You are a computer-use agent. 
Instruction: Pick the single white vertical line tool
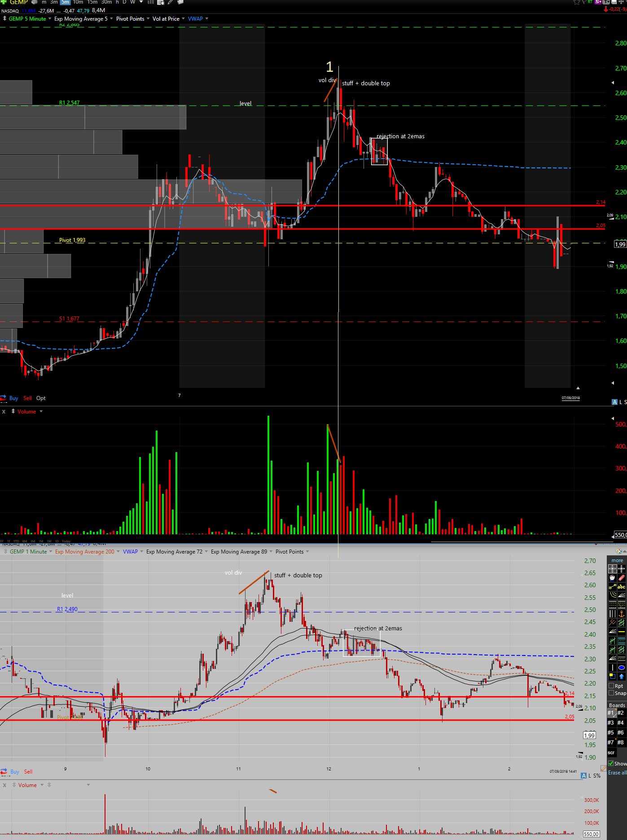tap(612, 668)
